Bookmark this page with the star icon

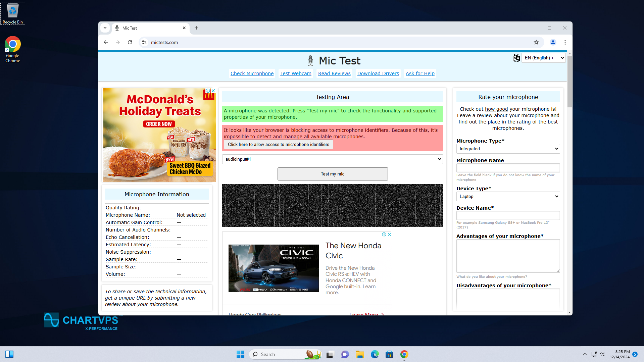[x=536, y=42]
